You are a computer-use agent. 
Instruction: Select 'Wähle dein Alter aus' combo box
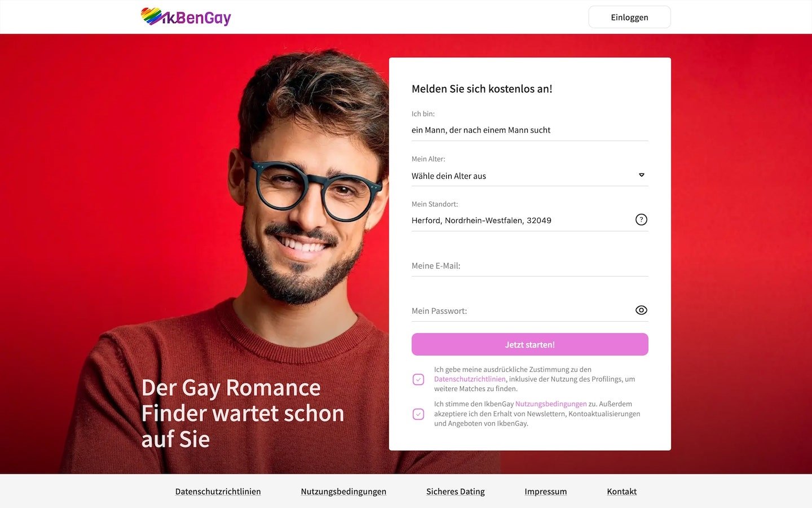click(x=529, y=176)
